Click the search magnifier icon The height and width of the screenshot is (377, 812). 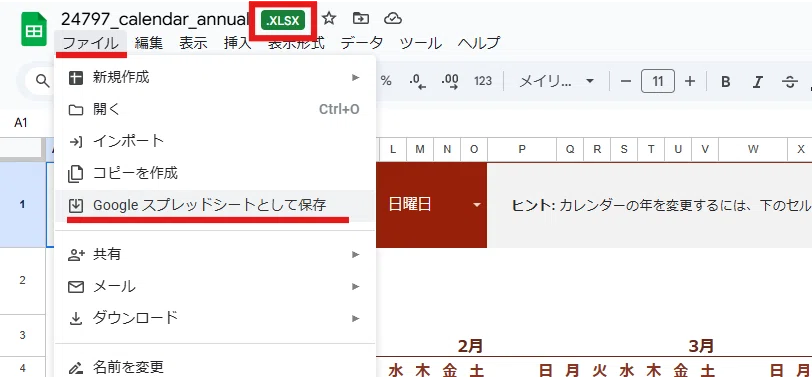pos(42,81)
